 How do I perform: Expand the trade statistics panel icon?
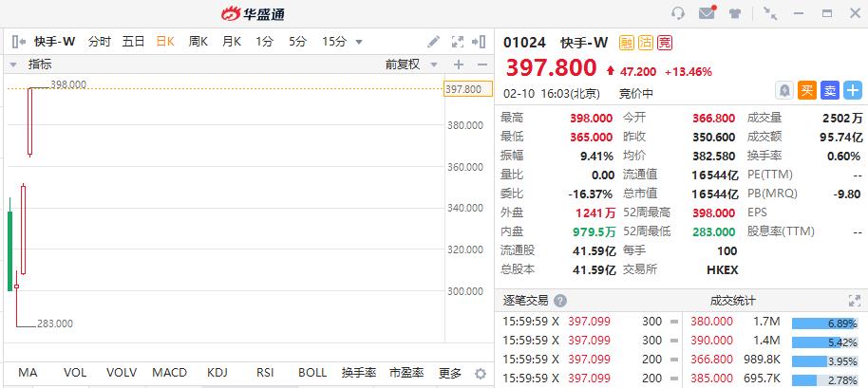(x=855, y=301)
